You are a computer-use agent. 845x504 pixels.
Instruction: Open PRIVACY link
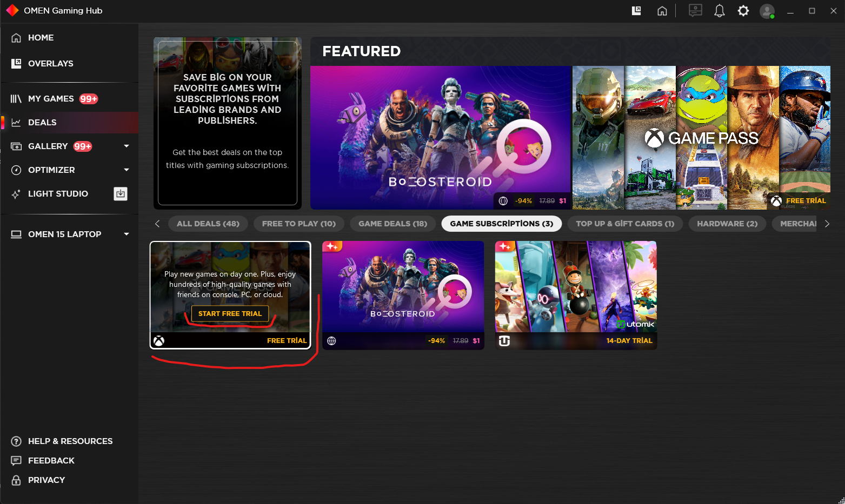46,480
